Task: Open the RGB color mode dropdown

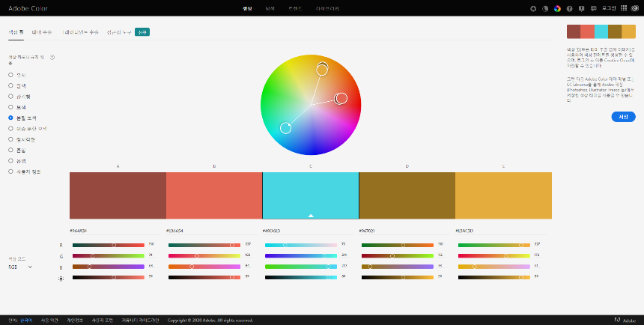Action: (x=20, y=267)
